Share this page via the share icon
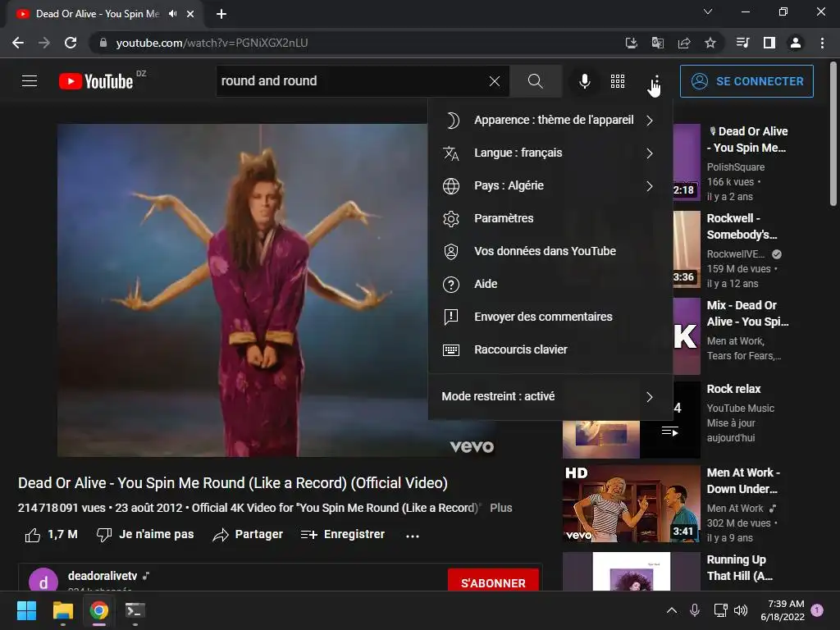 (684, 43)
